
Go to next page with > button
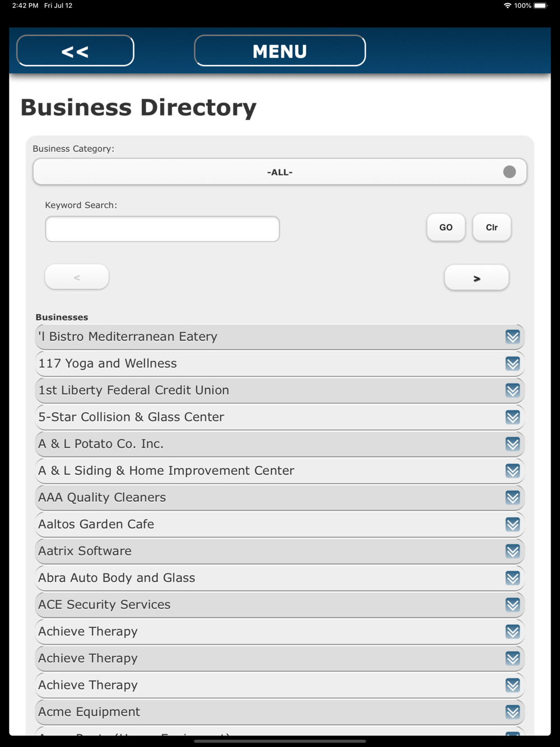[477, 278]
